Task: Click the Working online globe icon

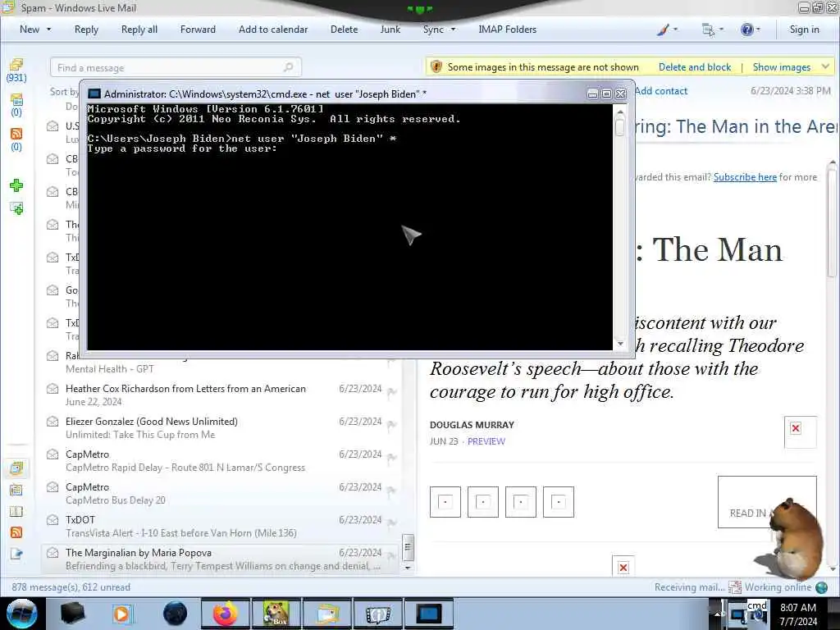Action: point(822,587)
